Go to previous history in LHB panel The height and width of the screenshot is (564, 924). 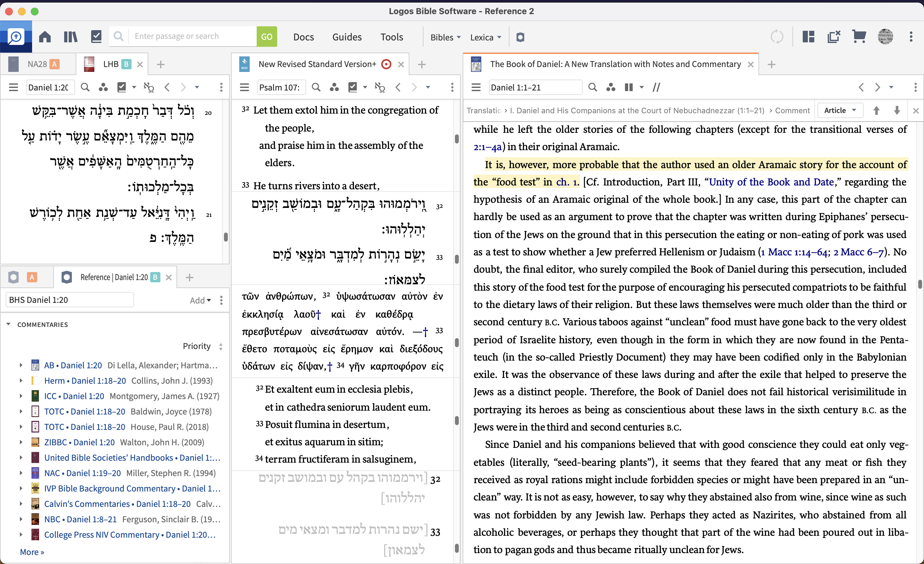click(x=167, y=87)
